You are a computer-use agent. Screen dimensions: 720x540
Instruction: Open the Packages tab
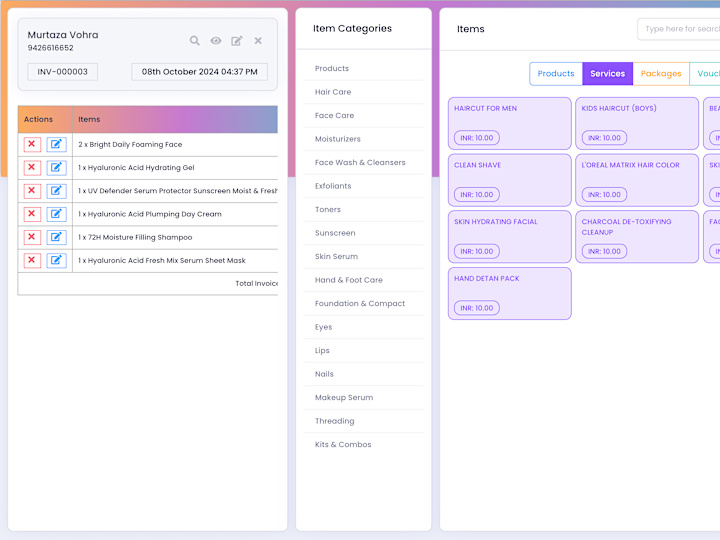[661, 73]
